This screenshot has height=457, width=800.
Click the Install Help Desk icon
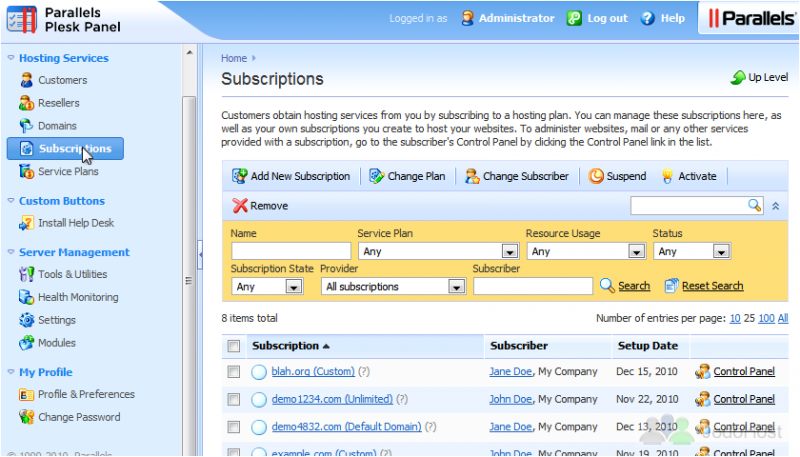(26, 223)
